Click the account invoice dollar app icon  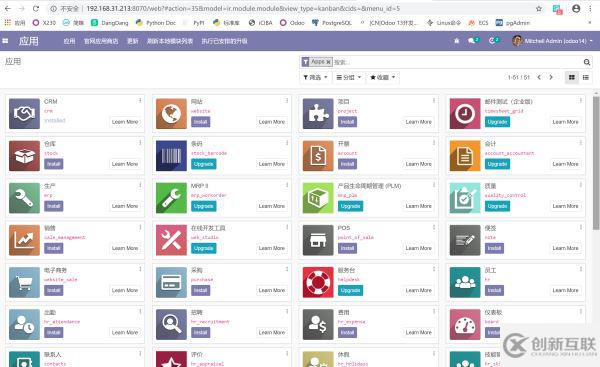click(318, 156)
